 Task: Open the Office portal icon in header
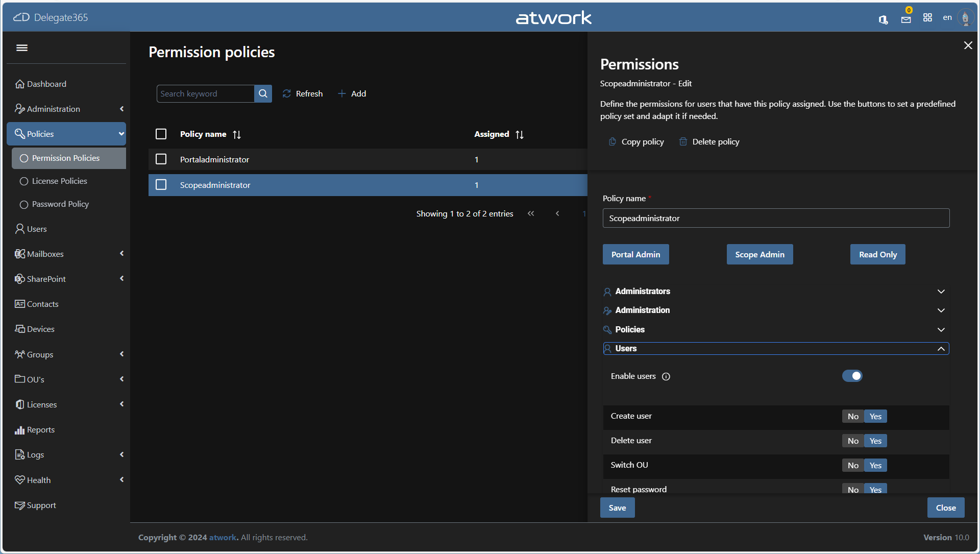(x=883, y=19)
